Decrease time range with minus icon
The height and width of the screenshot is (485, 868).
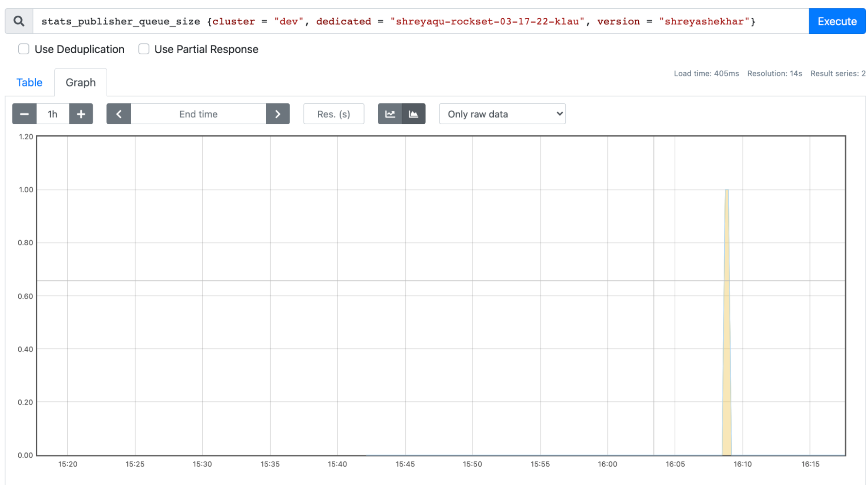point(24,114)
